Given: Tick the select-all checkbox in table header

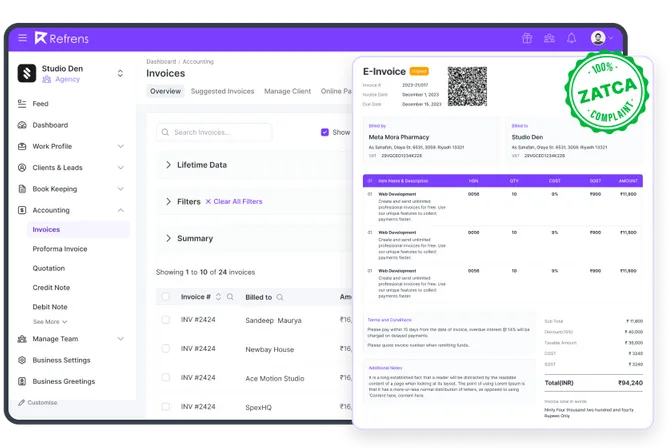Looking at the screenshot, I should click(166, 297).
